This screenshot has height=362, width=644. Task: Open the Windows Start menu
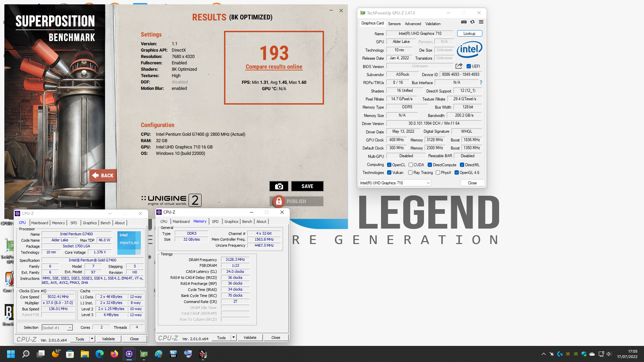tap(11, 354)
